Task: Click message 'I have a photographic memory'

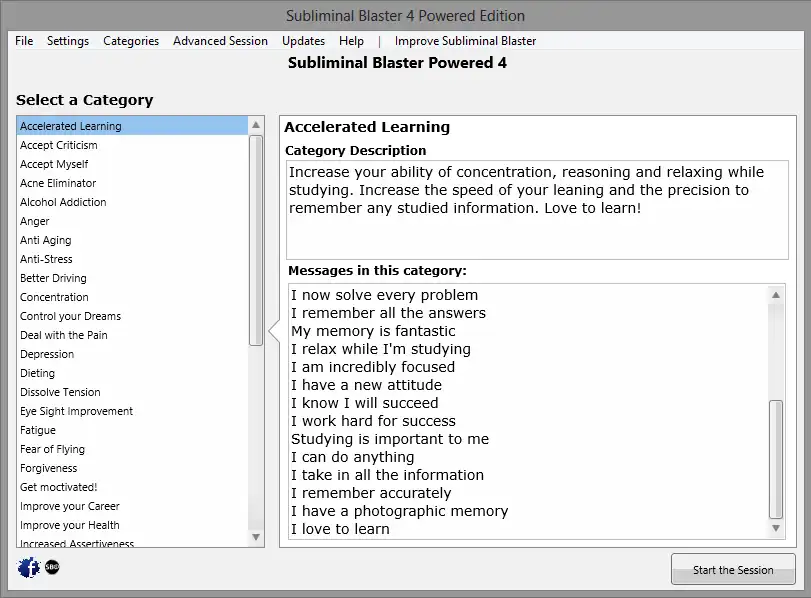Action: click(x=399, y=511)
